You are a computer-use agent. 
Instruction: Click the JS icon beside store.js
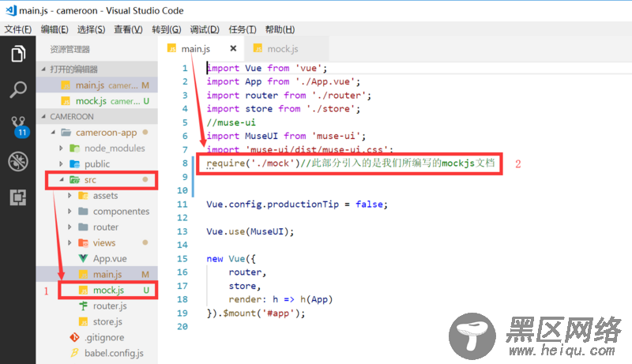point(84,321)
